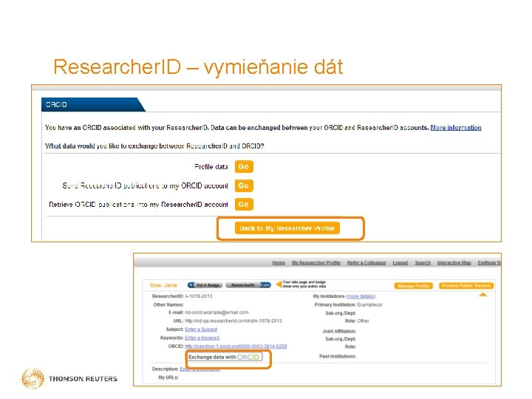The width and height of the screenshot is (532, 399).
Task: Click the Preview Public Version button
Action: (x=465, y=286)
